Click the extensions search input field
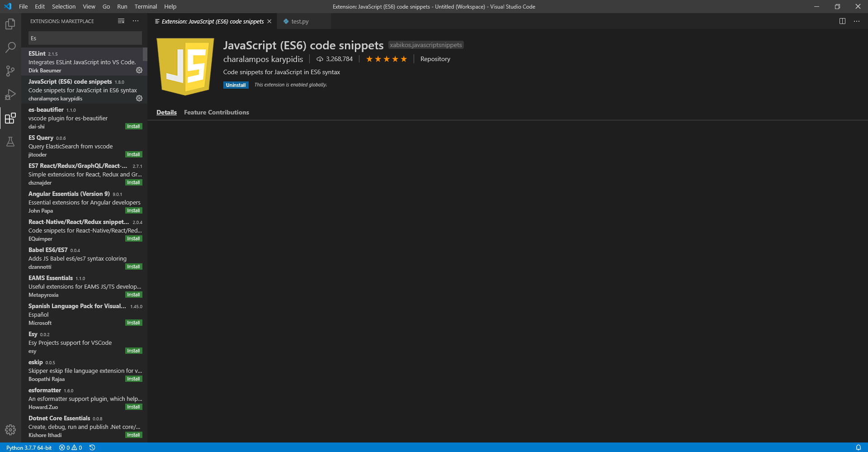 point(85,38)
